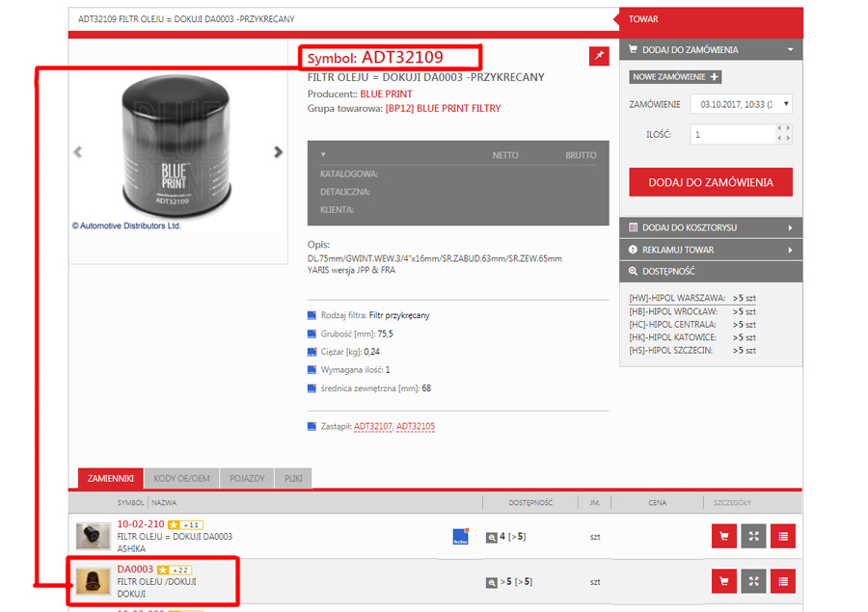Click the 'Symbol: ADT32109' heading
Viewport: 868px width, 612px height.
point(375,58)
